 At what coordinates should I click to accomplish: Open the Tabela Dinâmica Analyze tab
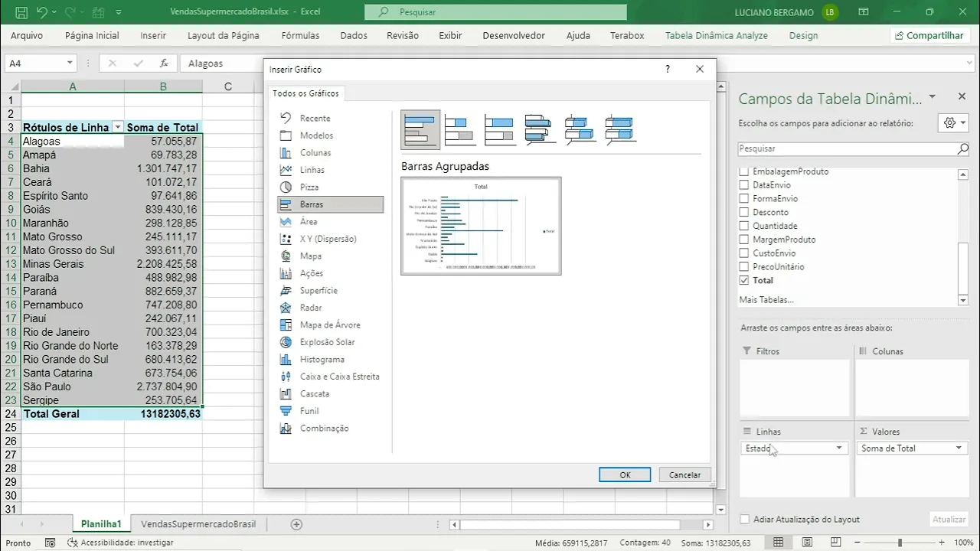716,35
